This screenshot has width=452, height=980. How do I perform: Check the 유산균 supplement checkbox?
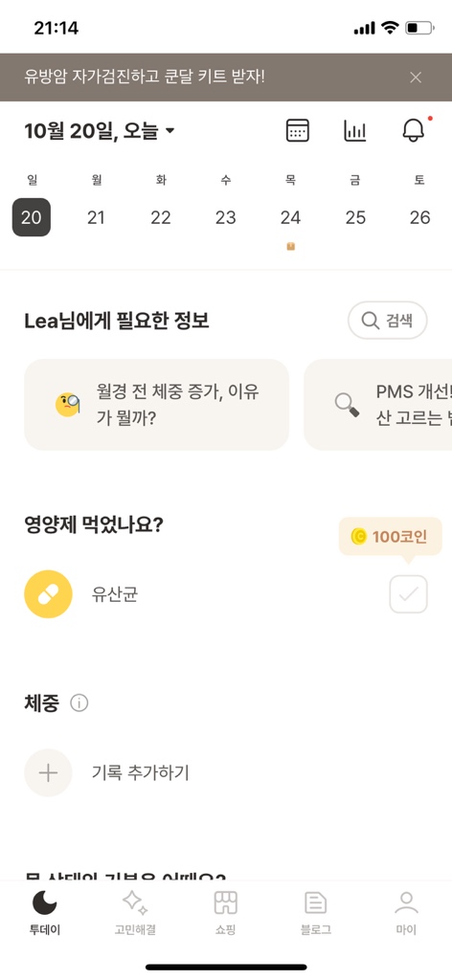pyautogui.click(x=408, y=593)
